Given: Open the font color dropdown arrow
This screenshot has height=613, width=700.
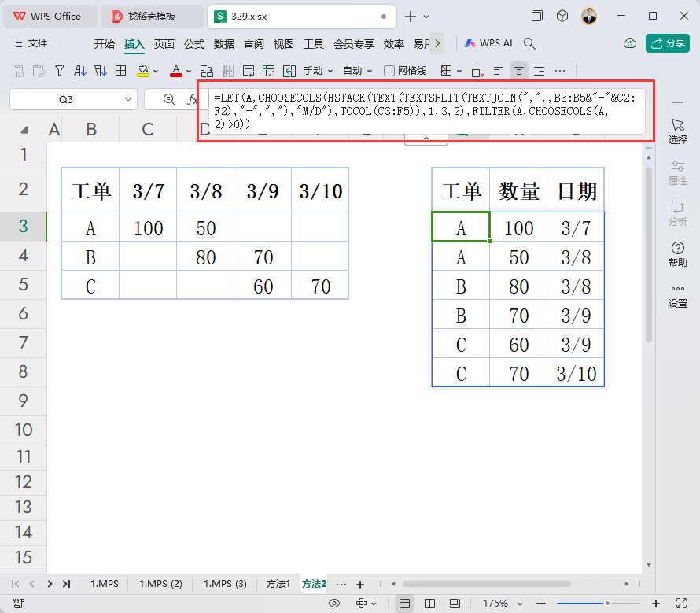Looking at the screenshot, I should click(x=189, y=71).
